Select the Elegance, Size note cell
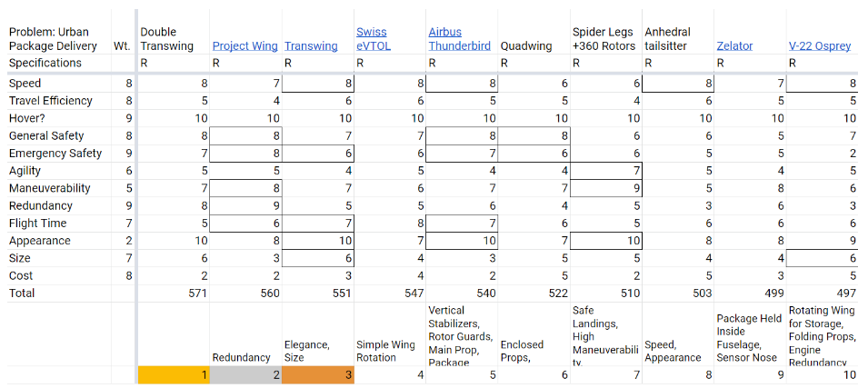This screenshot has width=868, height=388. click(x=316, y=352)
